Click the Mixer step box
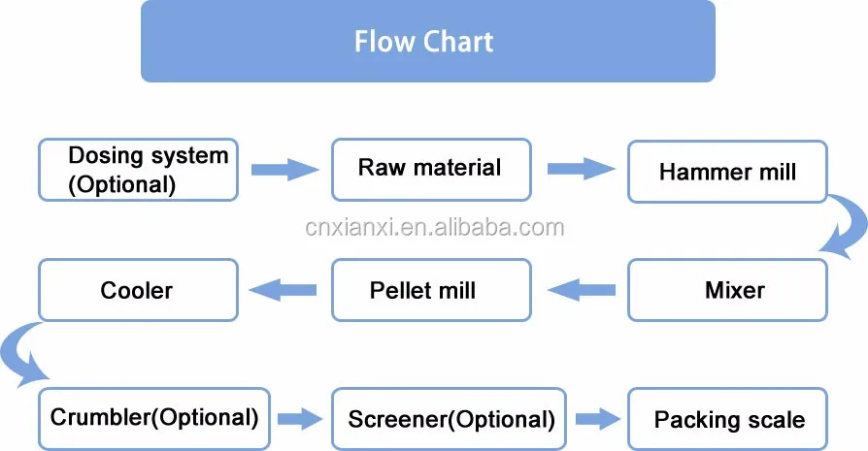The image size is (868, 451). pos(726,290)
